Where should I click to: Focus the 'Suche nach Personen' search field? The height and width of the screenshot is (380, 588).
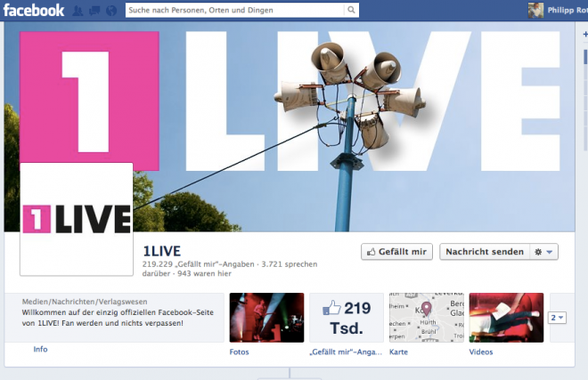(x=234, y=10)
